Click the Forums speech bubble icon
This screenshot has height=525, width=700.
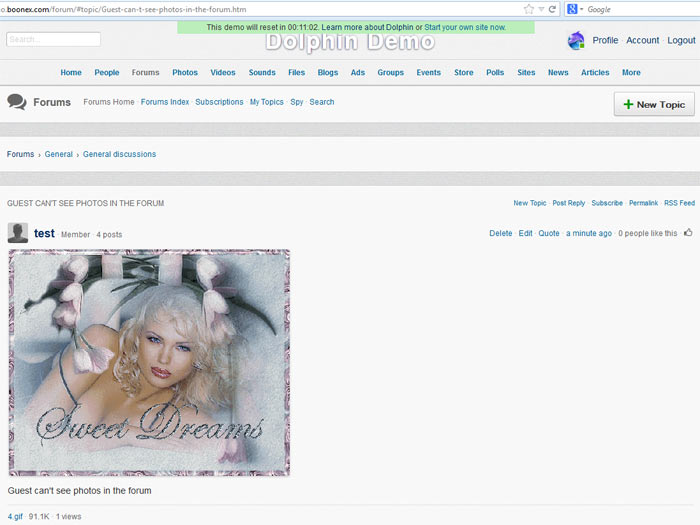pos(16,102)
